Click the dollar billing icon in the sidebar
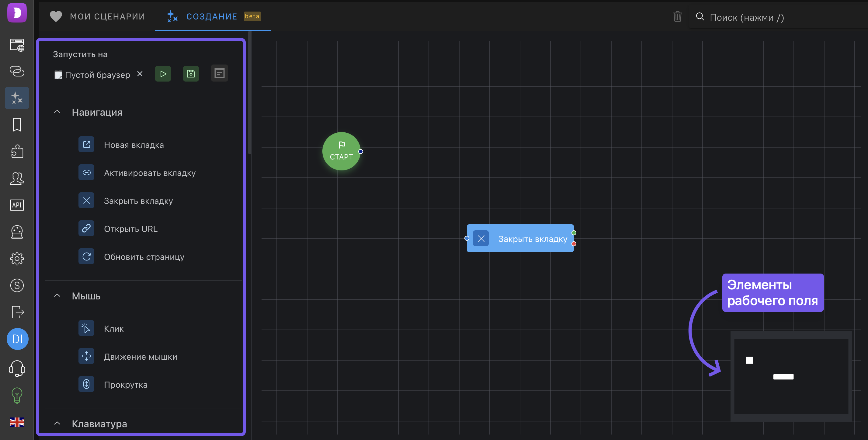868x440 pixels. (x=17, y=285)
